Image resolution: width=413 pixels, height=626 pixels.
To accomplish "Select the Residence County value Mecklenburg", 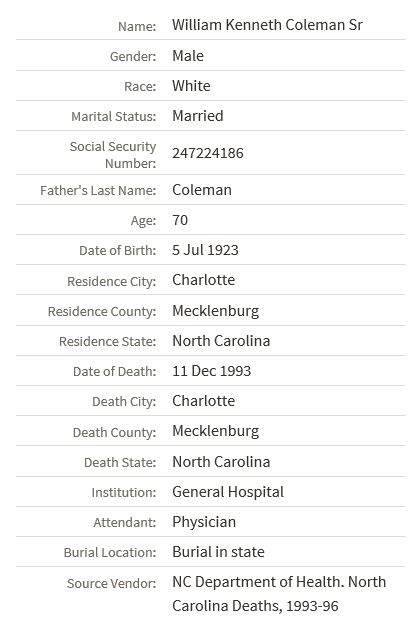I will pos(215,311).
